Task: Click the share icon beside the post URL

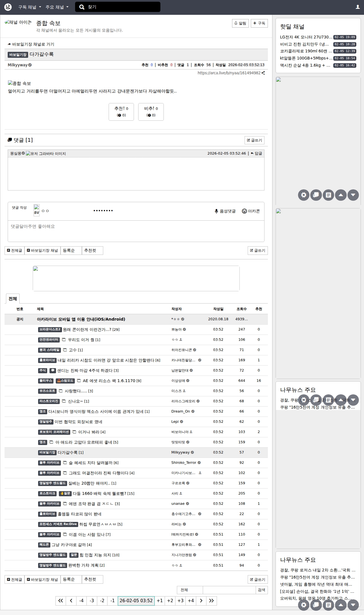Action: (x=263, y=73)
